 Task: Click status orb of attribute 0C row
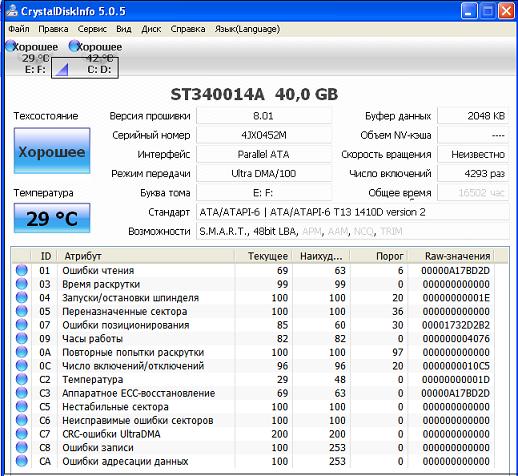coord(22,366)
